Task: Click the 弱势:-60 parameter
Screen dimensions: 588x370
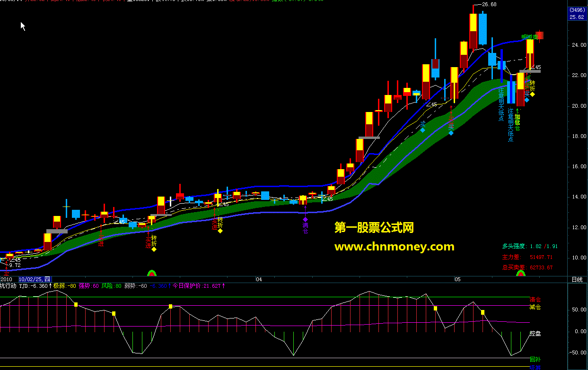Action: click(x=136, y=286)
